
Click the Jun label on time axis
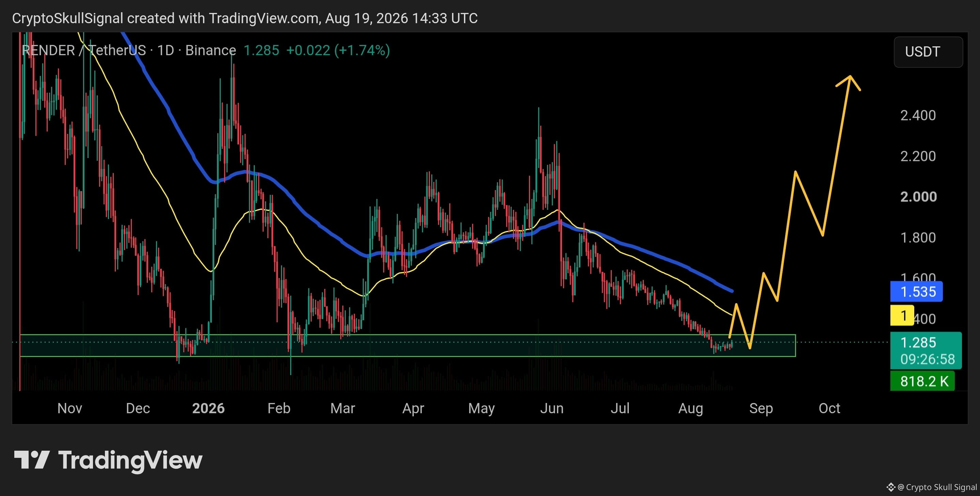[x=551, y=408]
